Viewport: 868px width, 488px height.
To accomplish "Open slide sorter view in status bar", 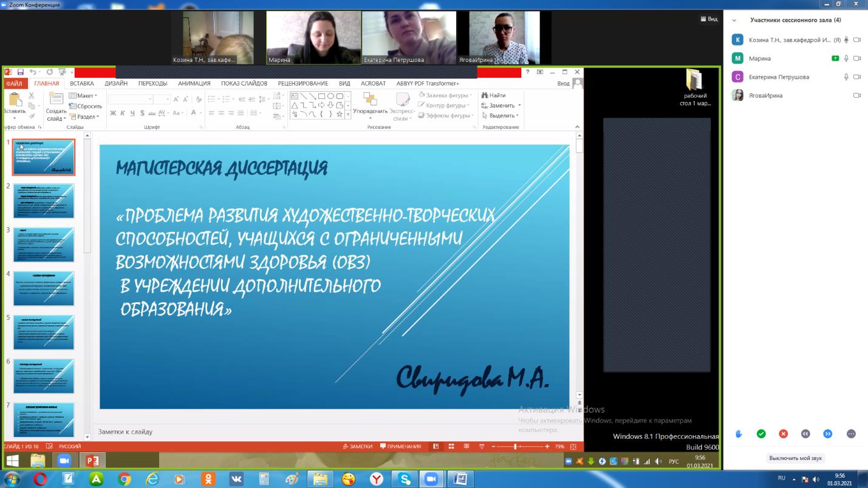I will pyautogui.click(x=451, y=447).
